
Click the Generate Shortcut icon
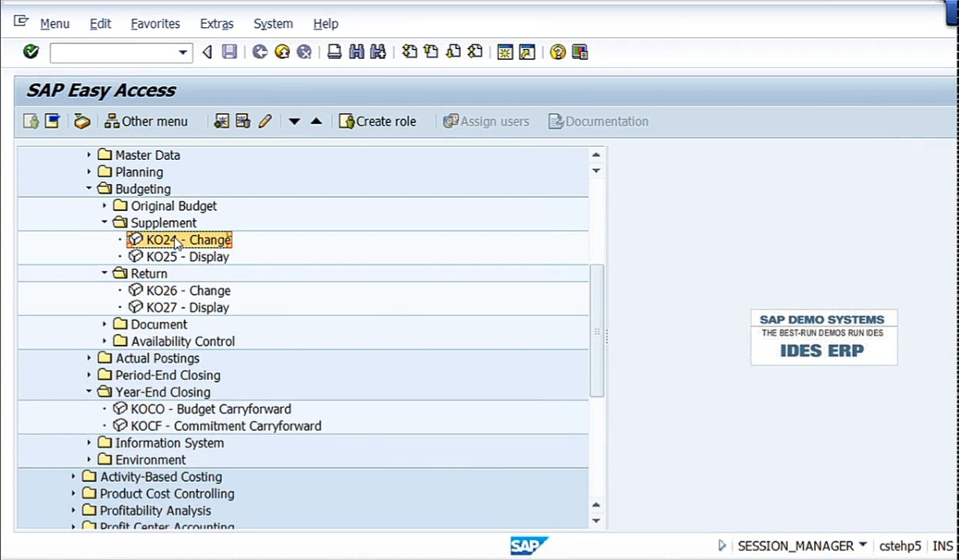tap(527, 52)
